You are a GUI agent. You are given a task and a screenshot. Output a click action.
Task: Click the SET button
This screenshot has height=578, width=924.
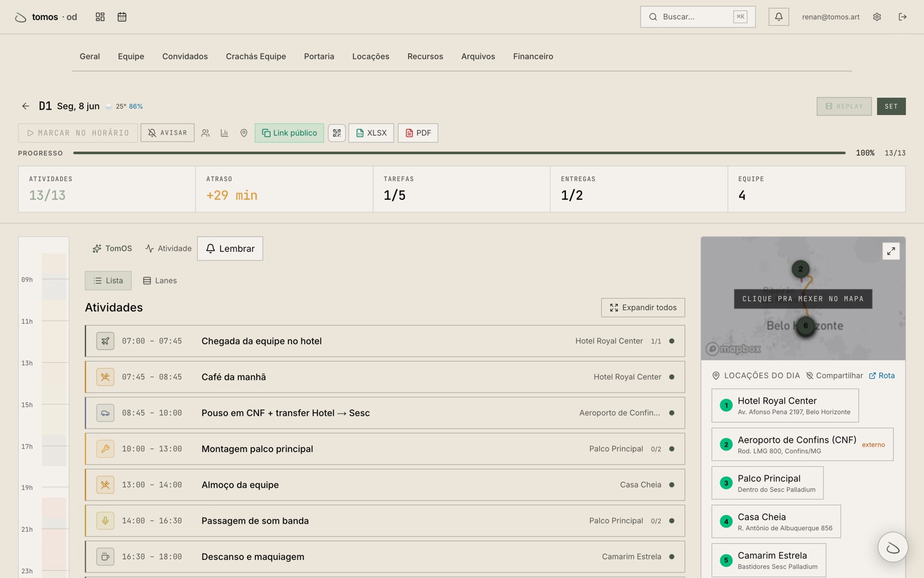(891, 106)
